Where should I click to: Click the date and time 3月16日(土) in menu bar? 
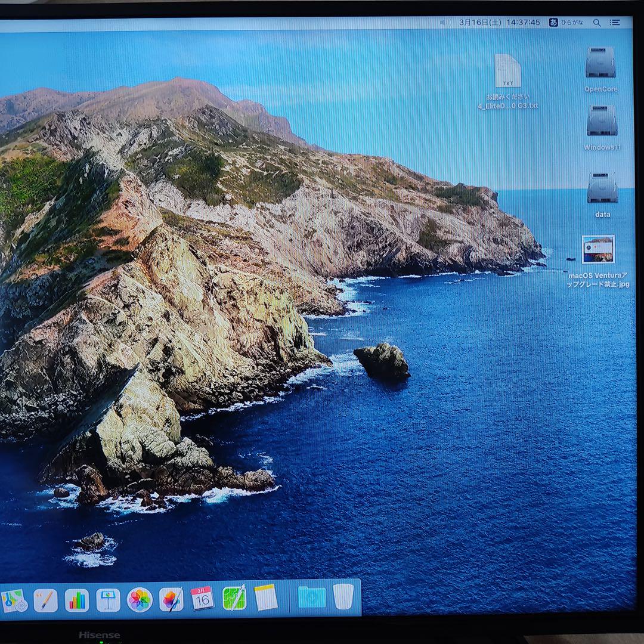(x=499, y=22)
